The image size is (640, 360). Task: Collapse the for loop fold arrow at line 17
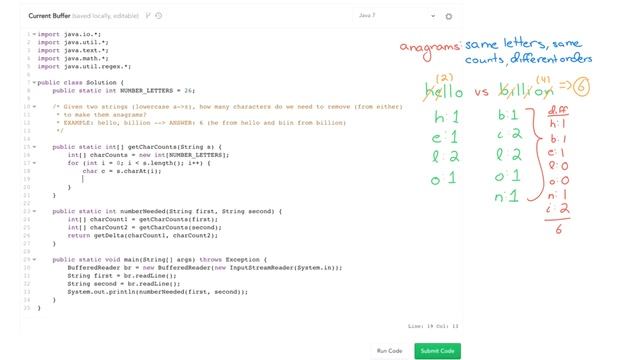[34, 163]
